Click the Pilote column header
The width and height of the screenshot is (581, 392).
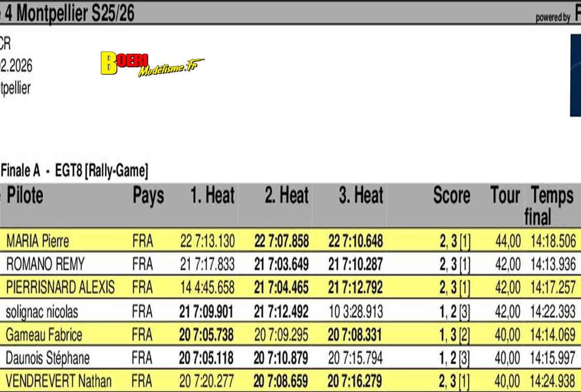25,196
